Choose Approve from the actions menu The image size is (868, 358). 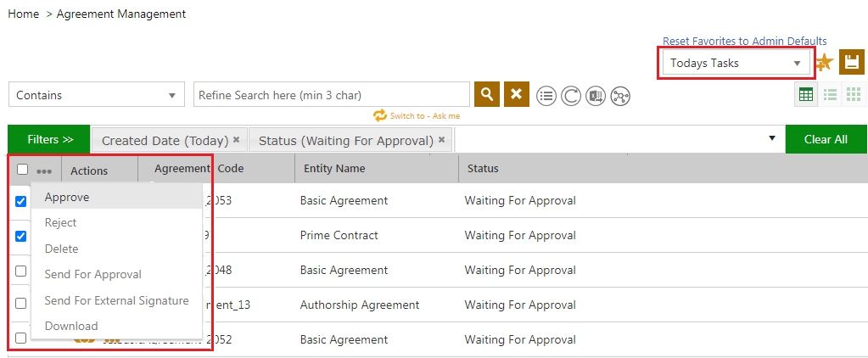pyautogui.click(x=67, y=197)
